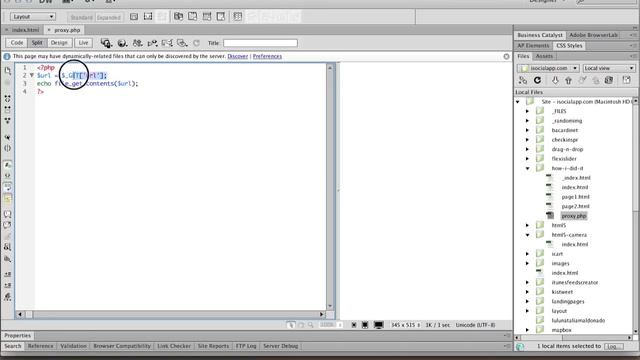Expand the drag-n-drop folder
The width and height of the screenshot is (640, 360).
point(527,149)
